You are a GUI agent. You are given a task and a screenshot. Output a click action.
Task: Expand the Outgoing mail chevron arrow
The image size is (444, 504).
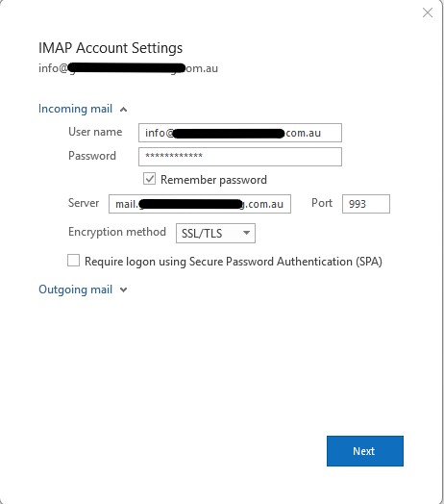coord(123,290)
